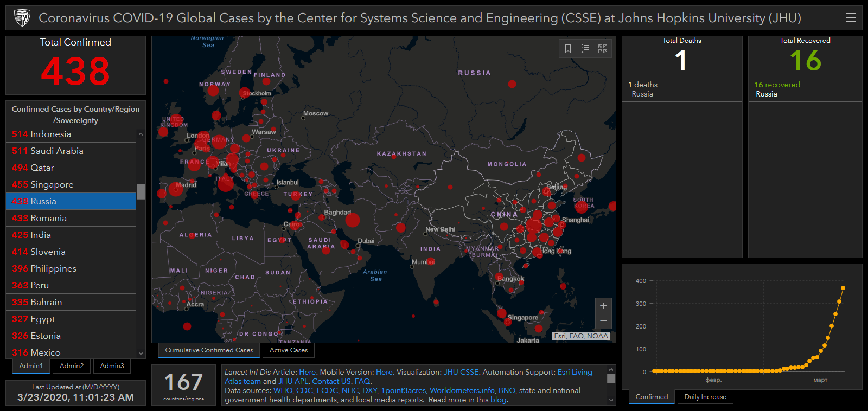Viewport: 868px width, 411px height.
Task: Select Active Cases map tab
Action: click(x=289, y=350)
